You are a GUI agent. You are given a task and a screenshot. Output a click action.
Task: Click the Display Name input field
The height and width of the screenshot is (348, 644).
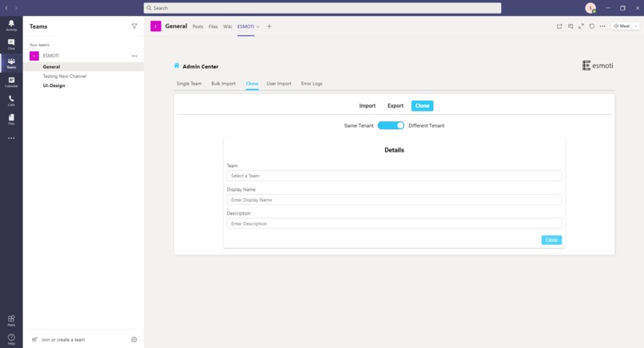pyautogui.click(x=394, y=200)
